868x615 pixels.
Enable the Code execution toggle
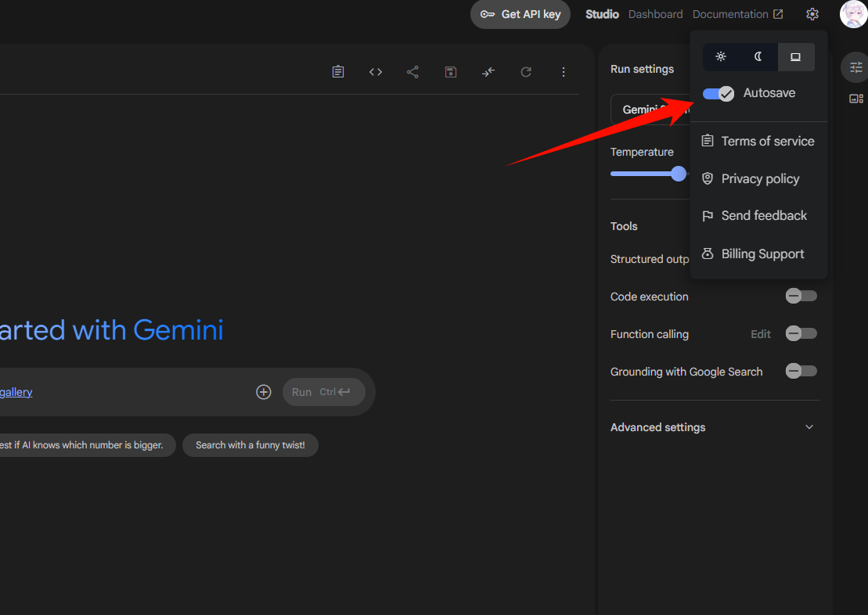(801, 296)
